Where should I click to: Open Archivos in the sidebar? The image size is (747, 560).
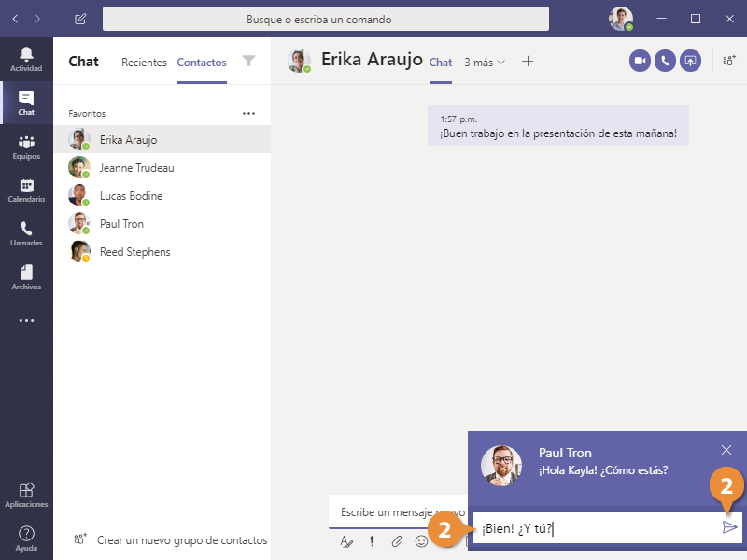click(26, 277)
